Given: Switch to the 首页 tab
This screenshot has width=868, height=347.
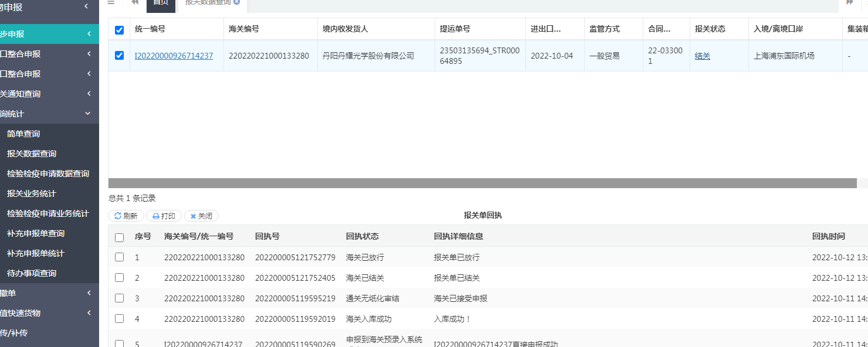Looking at the screenshot, I should coord(160,2).
